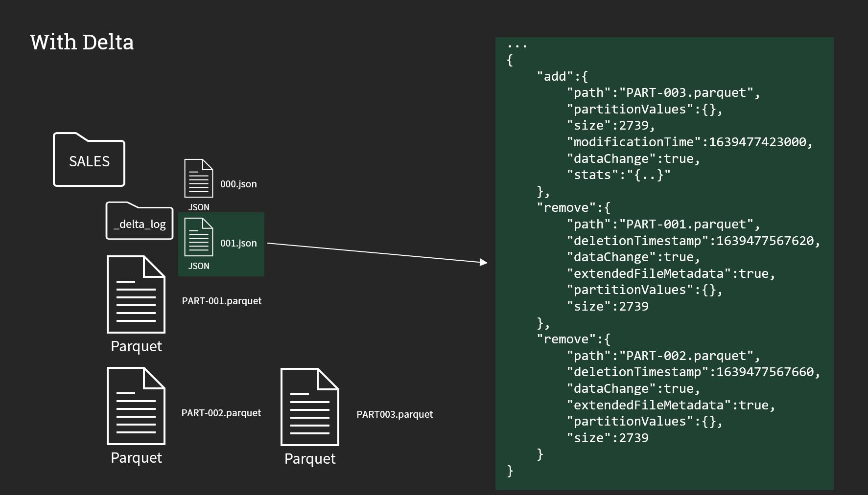The height and width of the screenshot is (495, 868).
Task: Select the highlighted 001.json file icon
Action: (199, 237)
